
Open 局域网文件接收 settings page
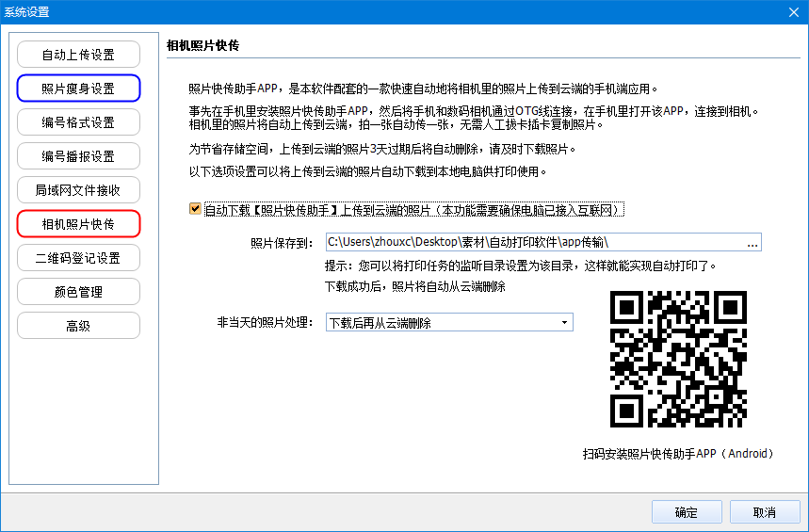pos(78,190)
